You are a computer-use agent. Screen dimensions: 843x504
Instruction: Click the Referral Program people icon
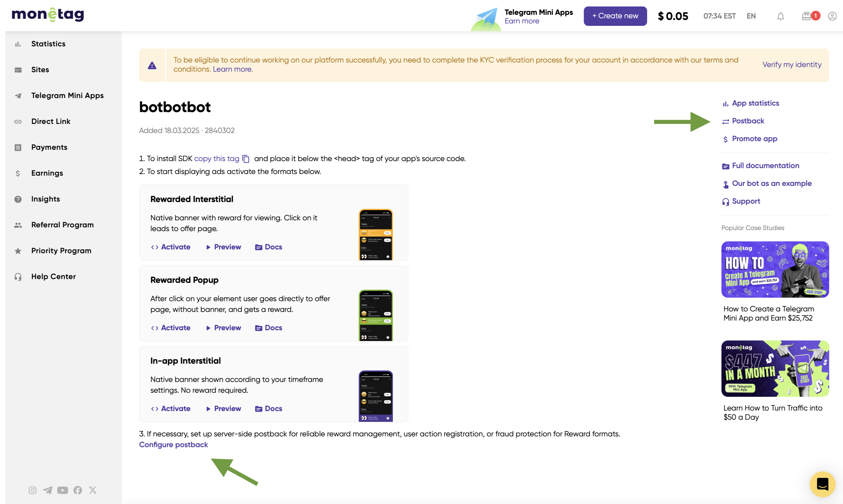[x=18, y=225]
